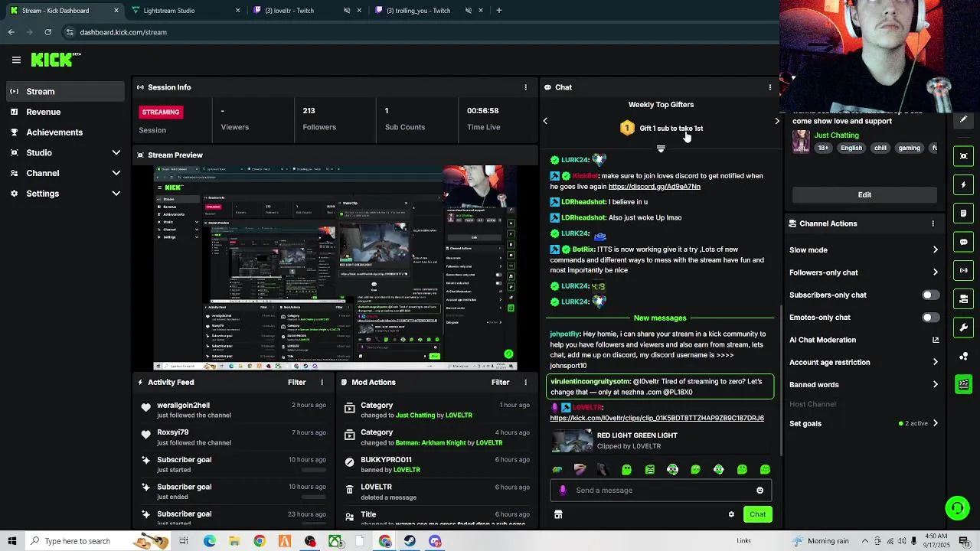The width and height of the screenshot is (980, 551).
Task: Click the broadcast signal icon in right toolbar
Action: [963, 270]
